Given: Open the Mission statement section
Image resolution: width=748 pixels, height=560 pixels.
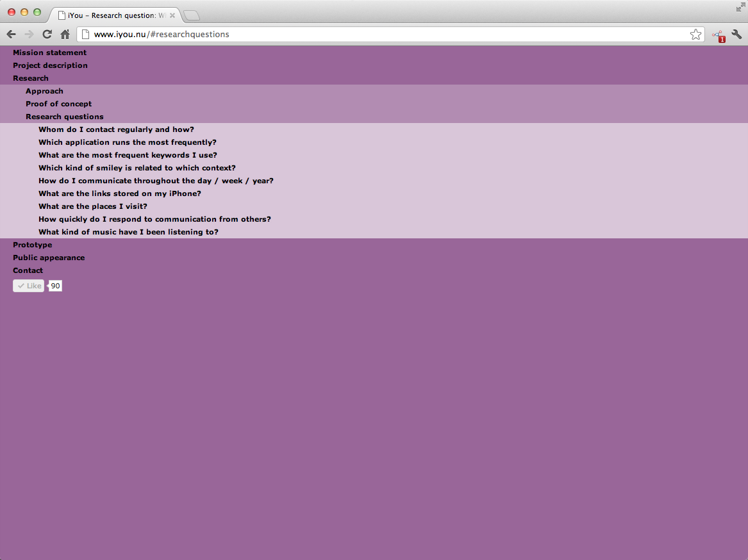Looking at the screenshot, I should coord(49,53).
